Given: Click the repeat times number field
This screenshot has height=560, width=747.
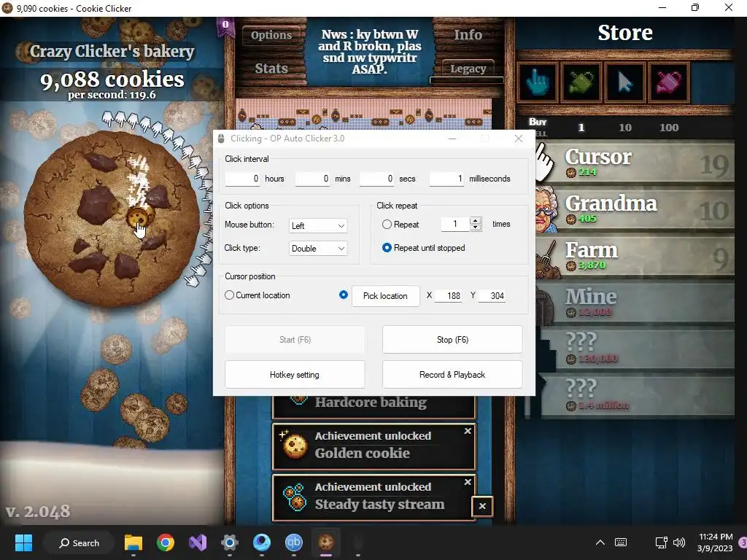Looking at the screenshot, I should coord(455,225).
